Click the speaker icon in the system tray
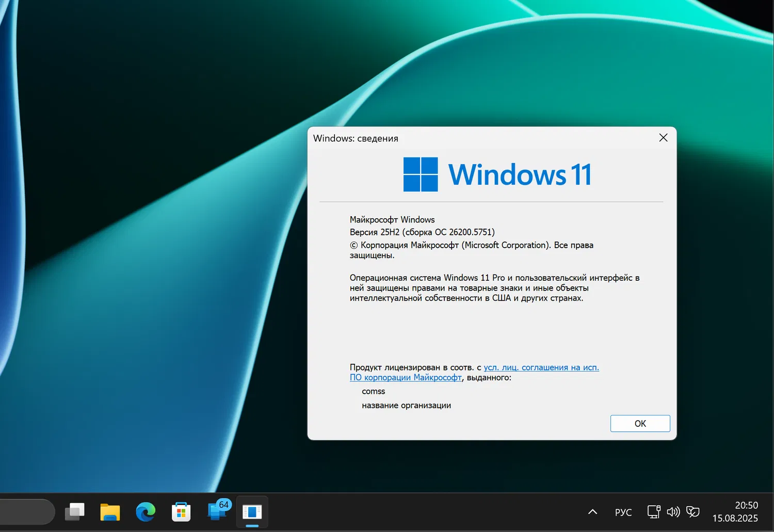Screen dimensions: 774x532 pyautogui.click(x=673, y=511)
